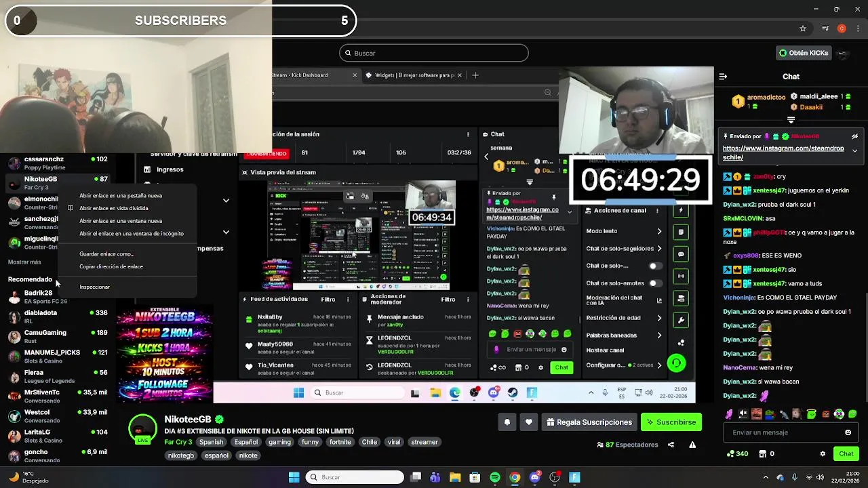Toggle the Chat de solo-... switch above Chat de solo-emotes
Viewport: 868px width, 488px height.
655,266
